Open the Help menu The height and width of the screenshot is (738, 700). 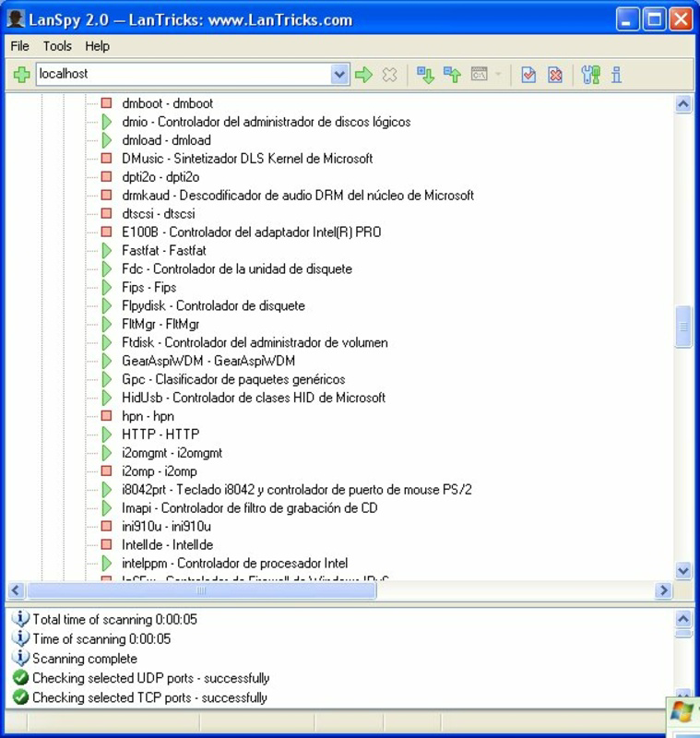[x=98, y=46]
